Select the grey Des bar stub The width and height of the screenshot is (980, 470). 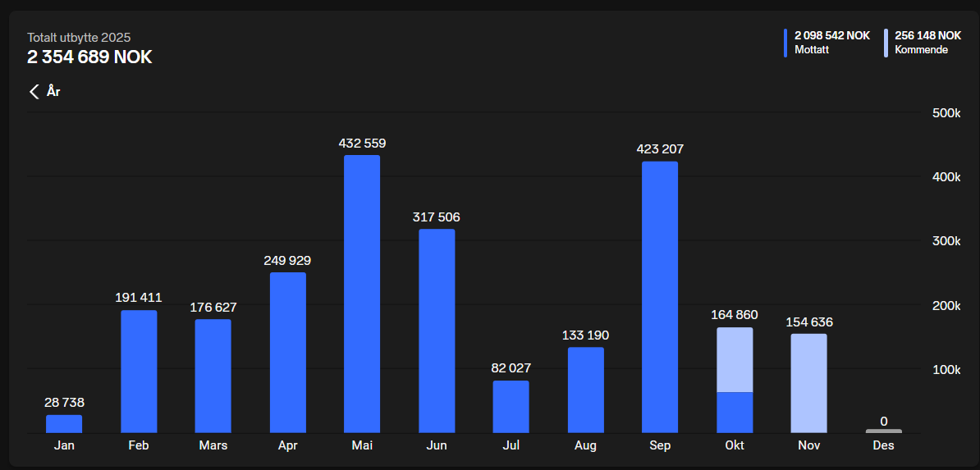point(884,431)
